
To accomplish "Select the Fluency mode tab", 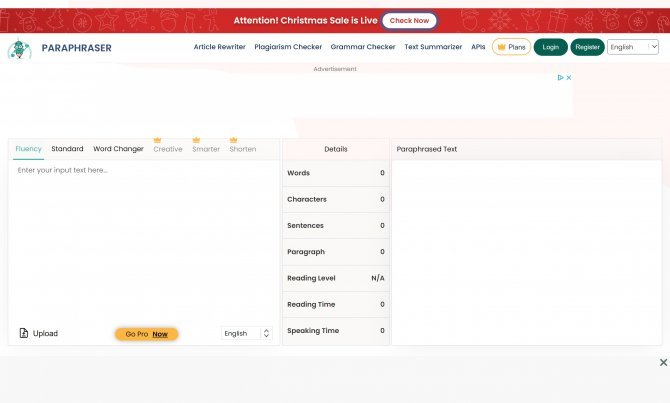I will (28, 149).
